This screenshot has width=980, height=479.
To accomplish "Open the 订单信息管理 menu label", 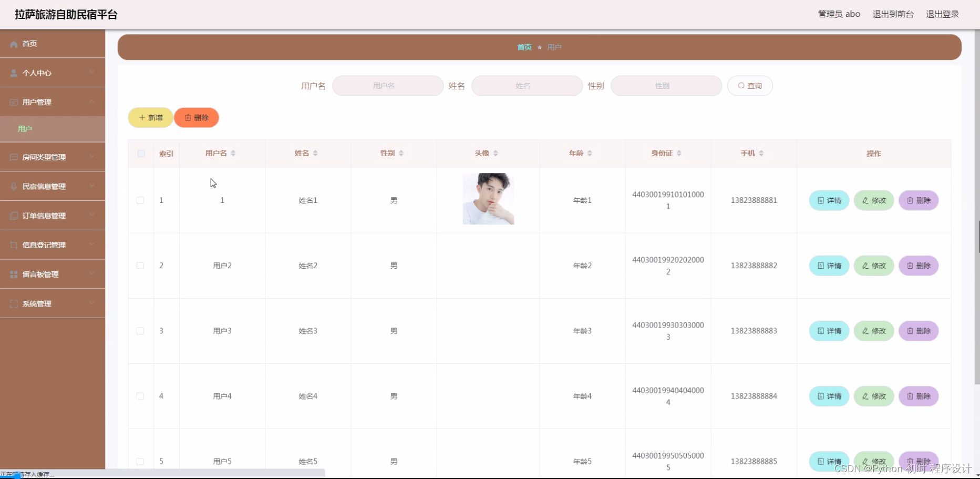I will (x=44, y=216).
